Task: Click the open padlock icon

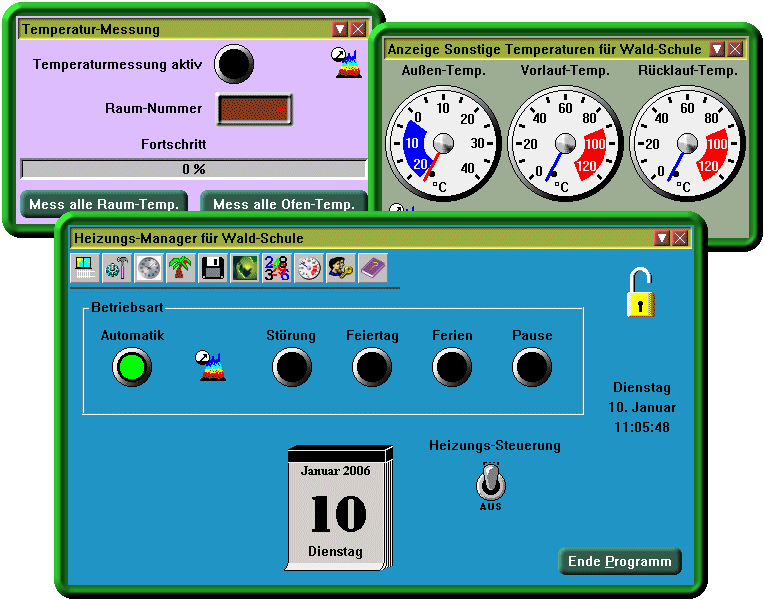Action: [x=640, y=292]
